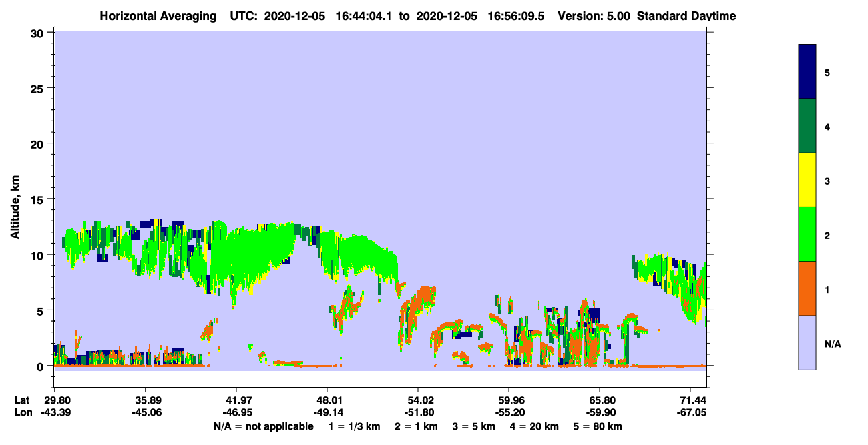Click the lavender N/A legend swatch
This screenshot has width=868, height=445.
807,342
